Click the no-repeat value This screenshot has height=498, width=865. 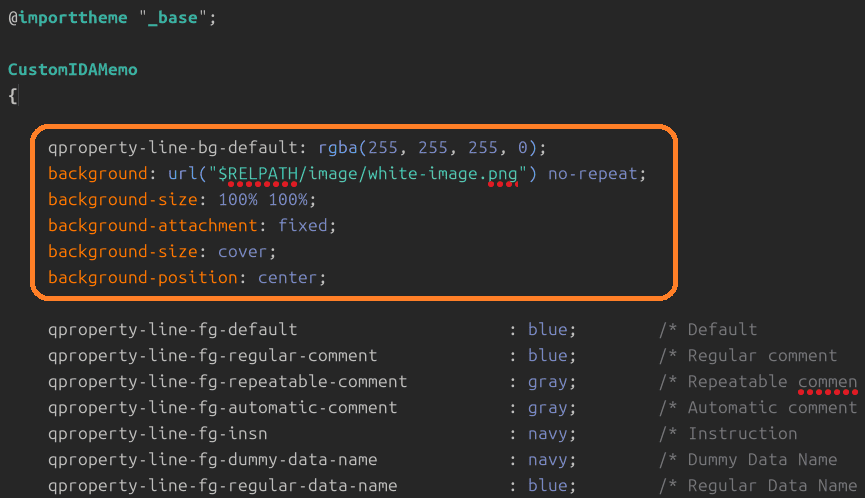[x=593, y=174]
